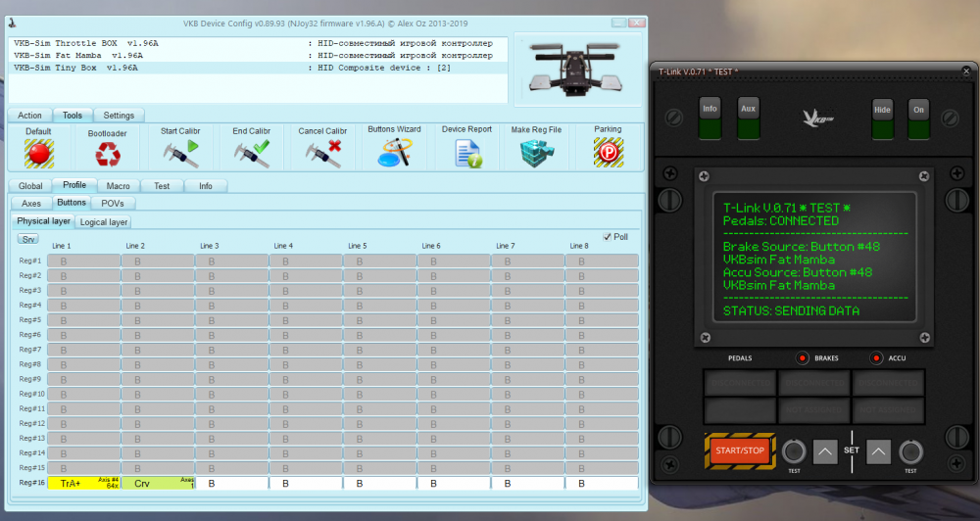Screen dimensions: 980x521
Task: Click the ACCU red indicator in T-Link
Action: (x=875, y=358)
